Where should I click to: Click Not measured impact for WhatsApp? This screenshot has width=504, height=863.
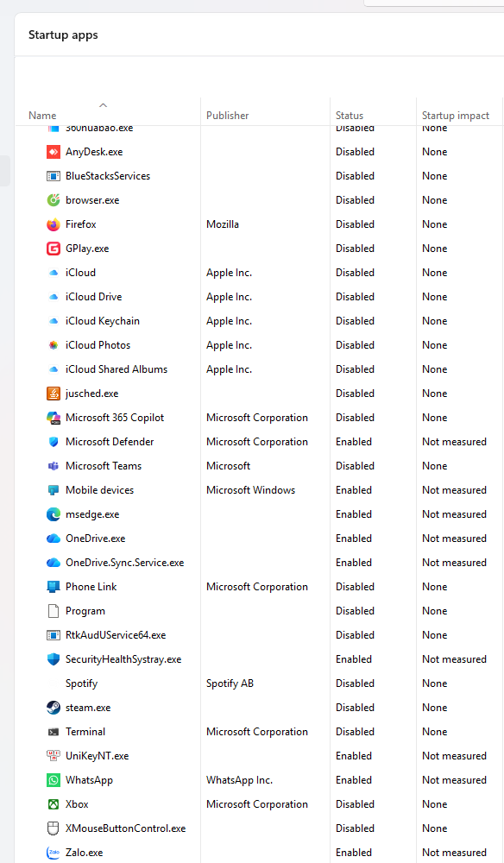pyautogui.click(x=454, y=780)
